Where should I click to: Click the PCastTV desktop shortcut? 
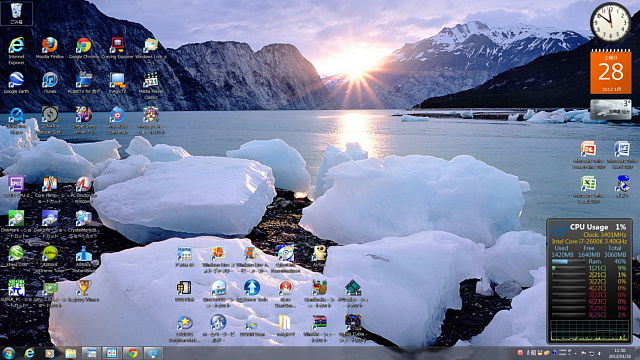[x=84, y=85]
